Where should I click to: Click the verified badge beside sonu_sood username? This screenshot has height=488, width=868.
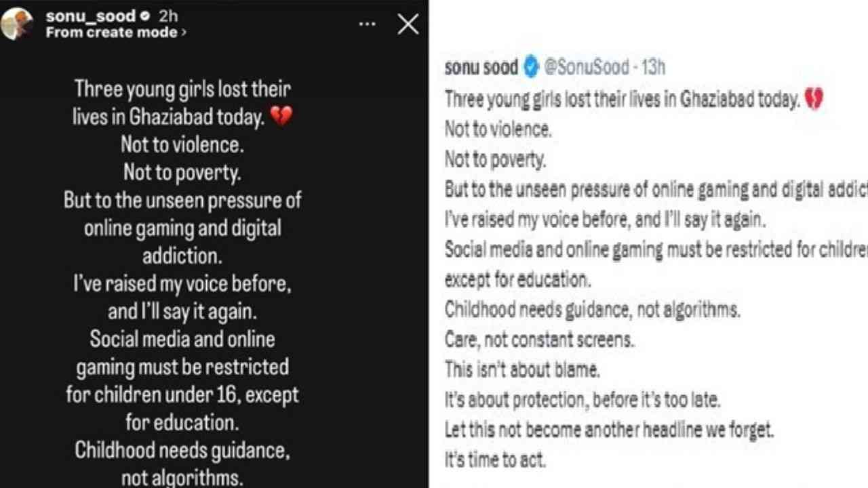145,16
